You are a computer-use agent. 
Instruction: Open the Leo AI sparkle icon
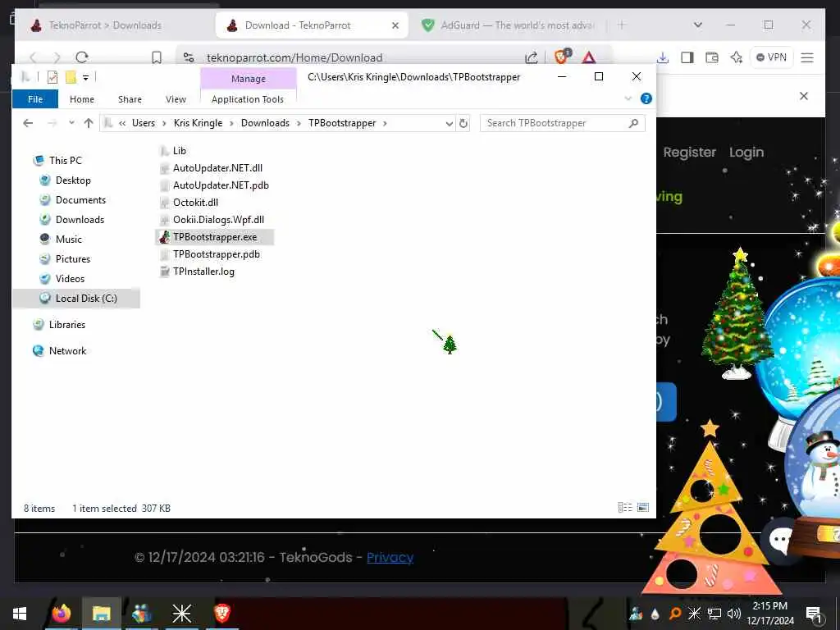pos(737,57)
